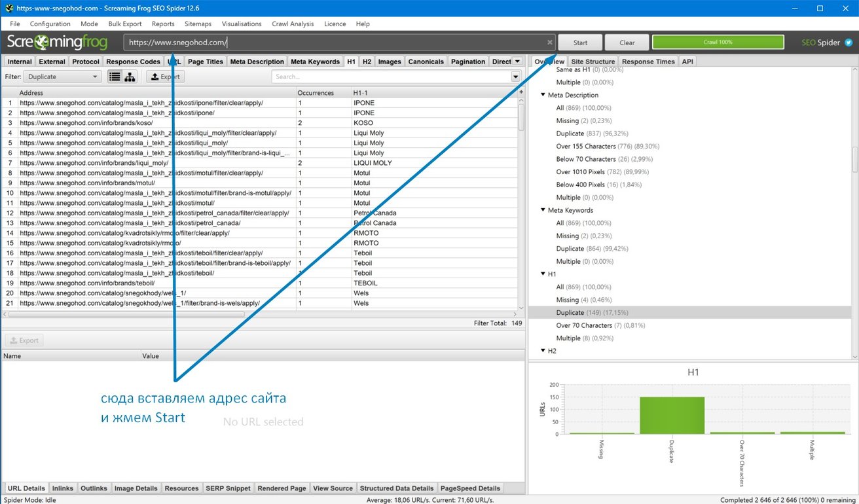Switch to the Canonicals tab
Viewport: 859px width, 504px height.
426,62
